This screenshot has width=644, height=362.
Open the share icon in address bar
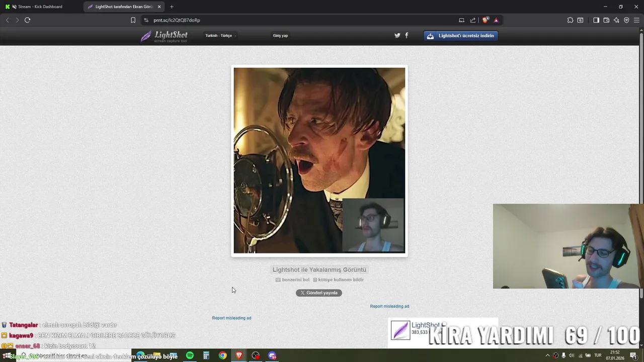pyautogui.click(x=473, y=20)
